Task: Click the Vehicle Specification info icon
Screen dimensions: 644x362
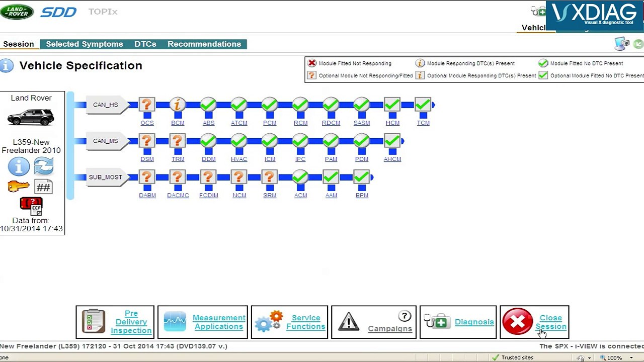Action: pyautogui.click(x=7, y=66)
